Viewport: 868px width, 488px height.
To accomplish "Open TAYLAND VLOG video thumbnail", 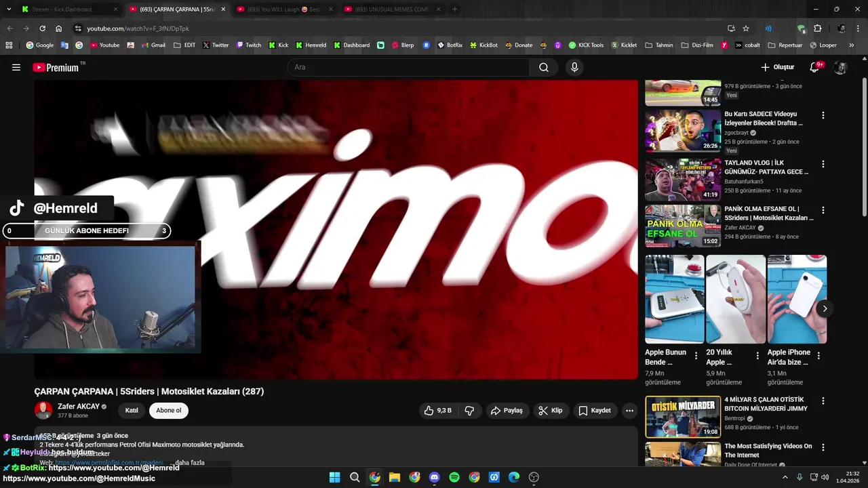I will pos(683,180).
